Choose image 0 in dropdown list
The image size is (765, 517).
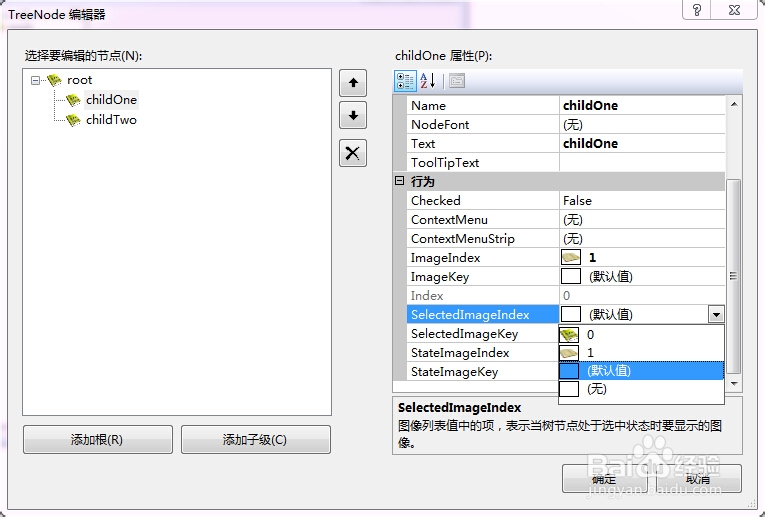tap(641, 335)
